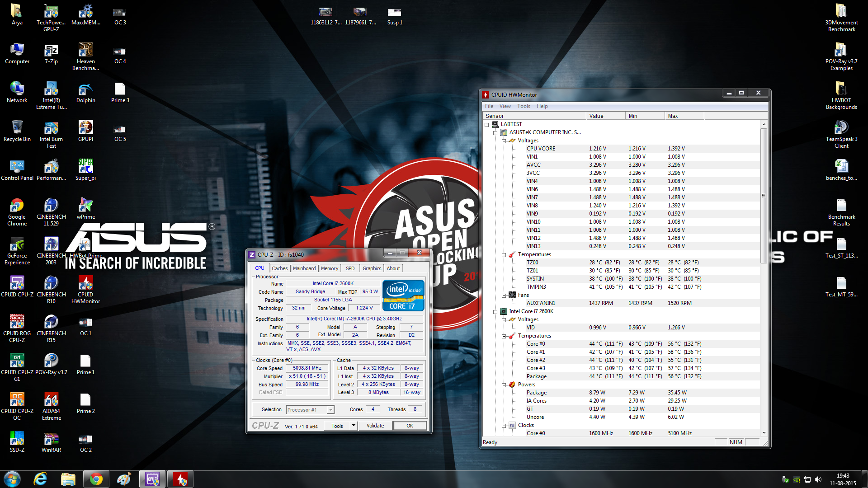
Task: Open wPrime desktop shortcut
Action: pos(85,209)
